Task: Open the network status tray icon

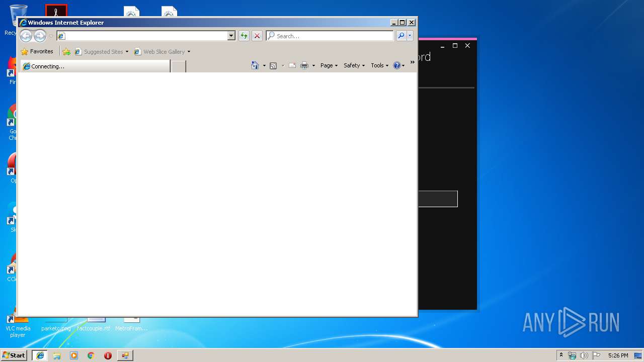Action: click(572, 355)
